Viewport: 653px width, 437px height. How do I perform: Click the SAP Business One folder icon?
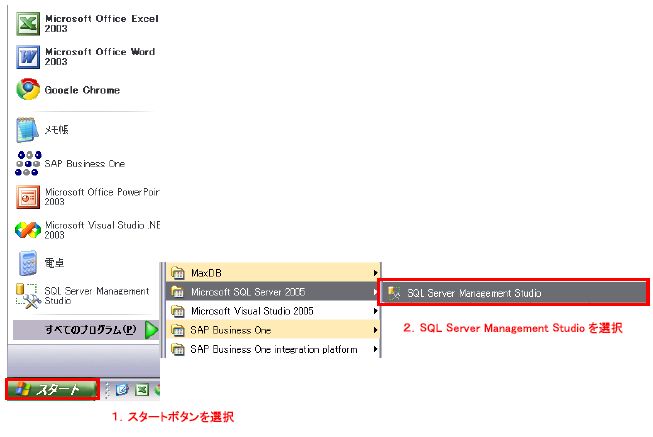(178, 330)
